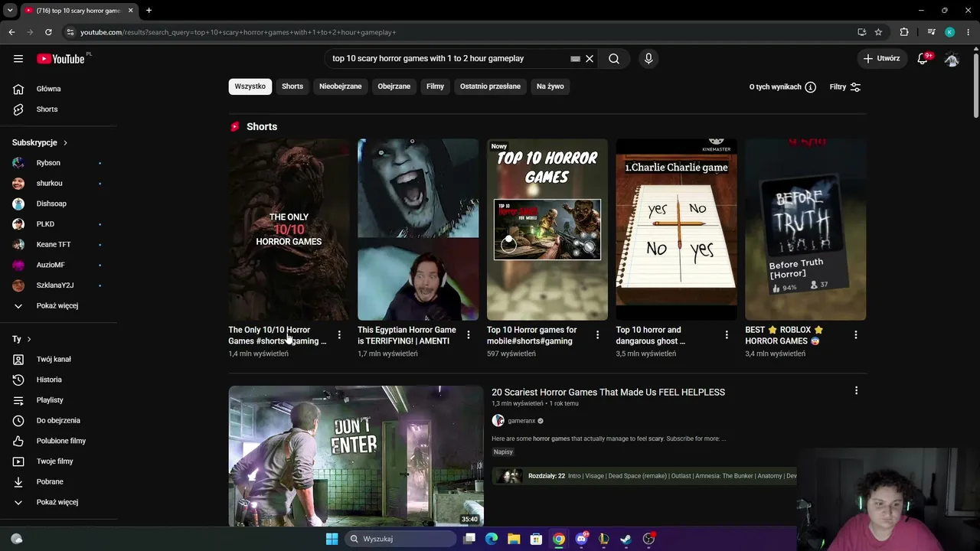The height and width of the screenshot is (551, 980).
Task: Open the 20 Scariest Horror Games video title
Action: tap(608, 393)
